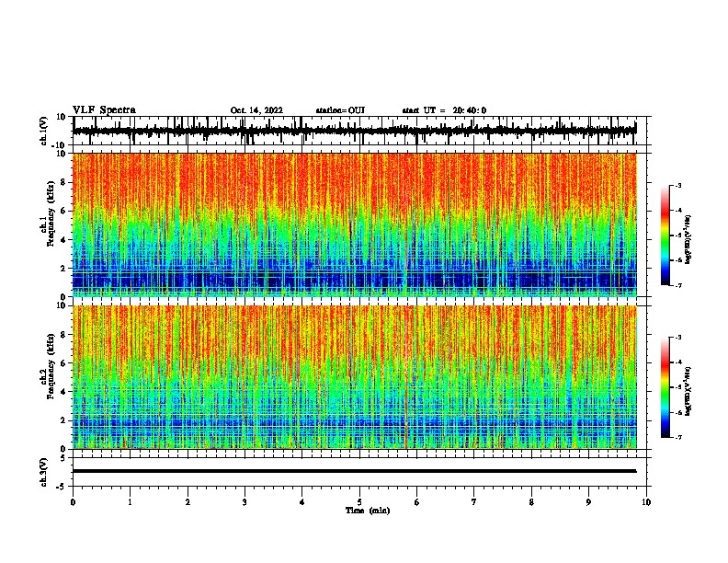This screenshot has height=563, width=728.
Task: Click the ch.1 voltage waveform plot
Action: [354, 131]
